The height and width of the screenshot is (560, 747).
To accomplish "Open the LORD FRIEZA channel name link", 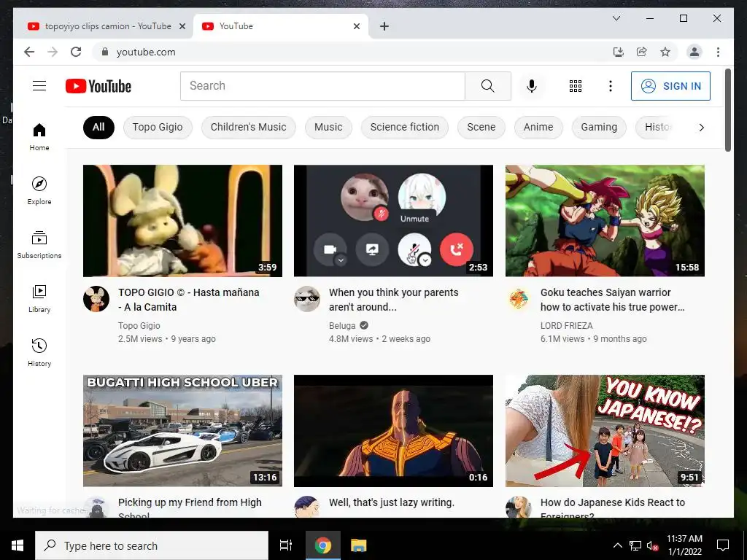I will point(566,326).
